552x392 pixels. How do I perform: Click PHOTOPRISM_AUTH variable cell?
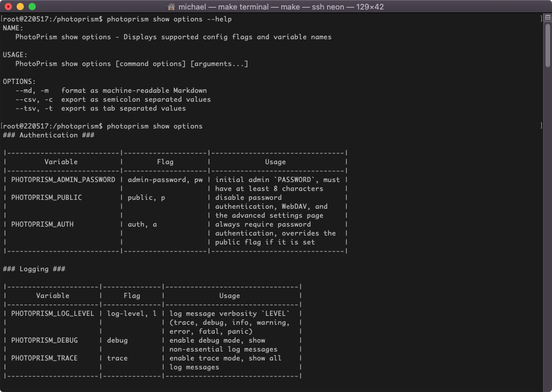coord(42,224)
